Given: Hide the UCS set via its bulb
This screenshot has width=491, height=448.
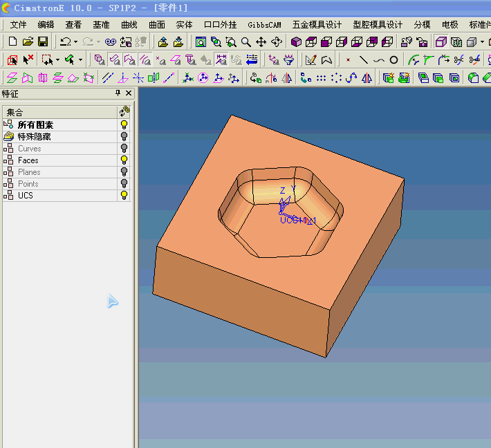Looking at the screenshot, I should (x=124, y=196).
